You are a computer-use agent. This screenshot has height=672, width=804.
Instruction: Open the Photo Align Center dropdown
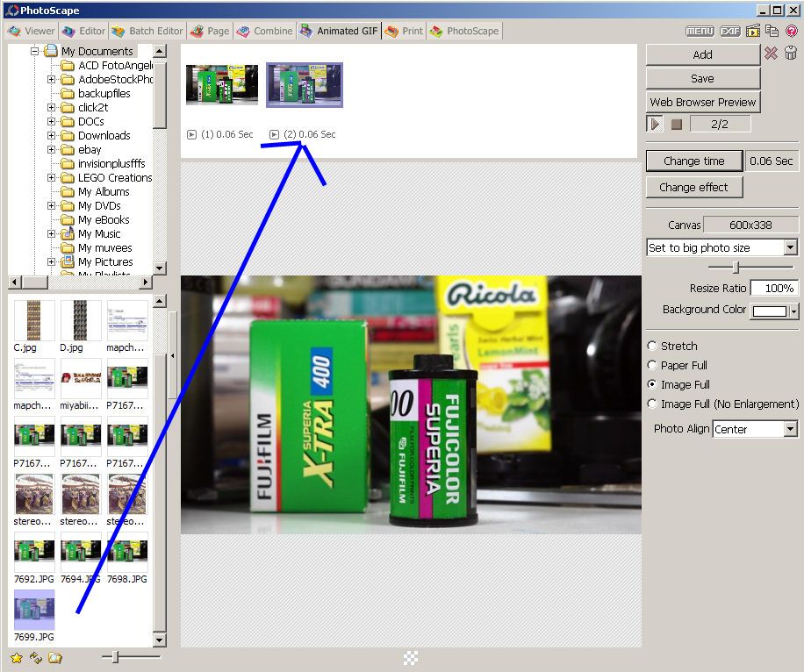(791, 429)
